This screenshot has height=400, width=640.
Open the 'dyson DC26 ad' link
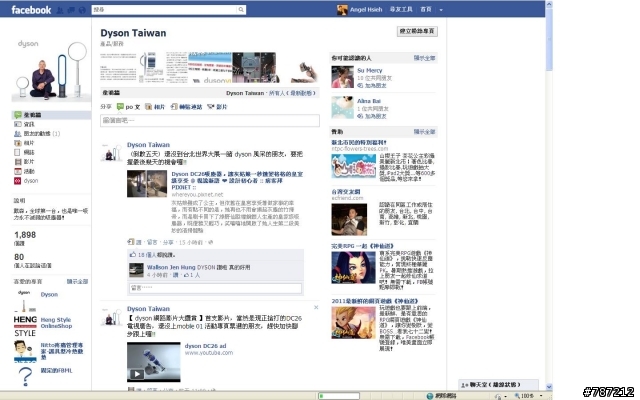pyautogui.click(x=205, y=346)
